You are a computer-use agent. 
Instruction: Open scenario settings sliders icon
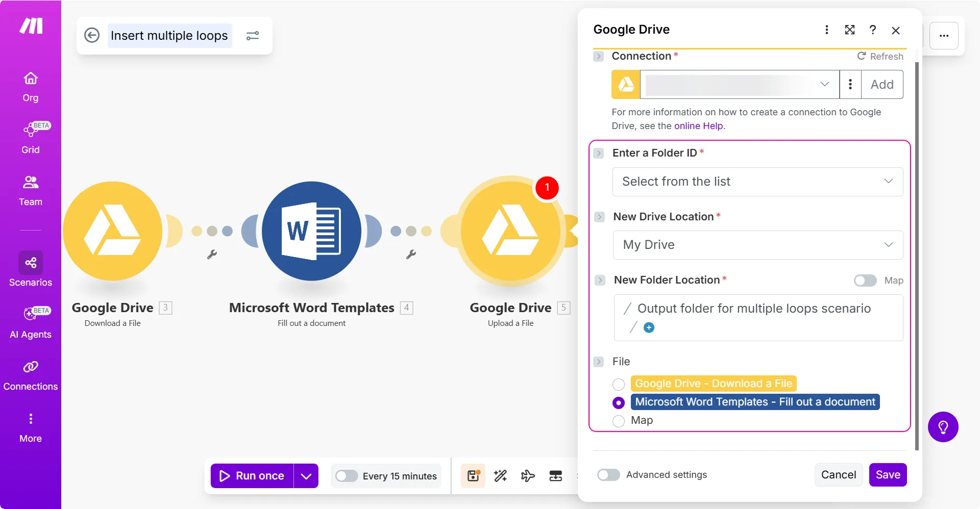tap(253, 36)
